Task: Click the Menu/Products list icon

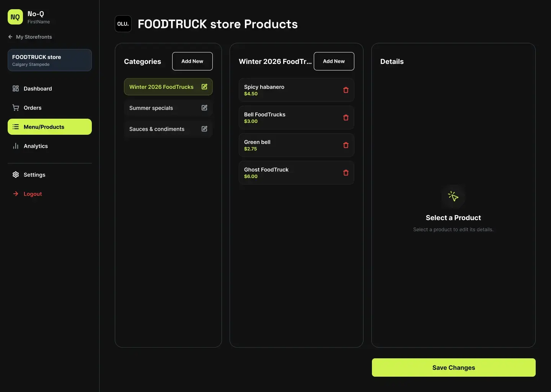Action: [16, 127]
